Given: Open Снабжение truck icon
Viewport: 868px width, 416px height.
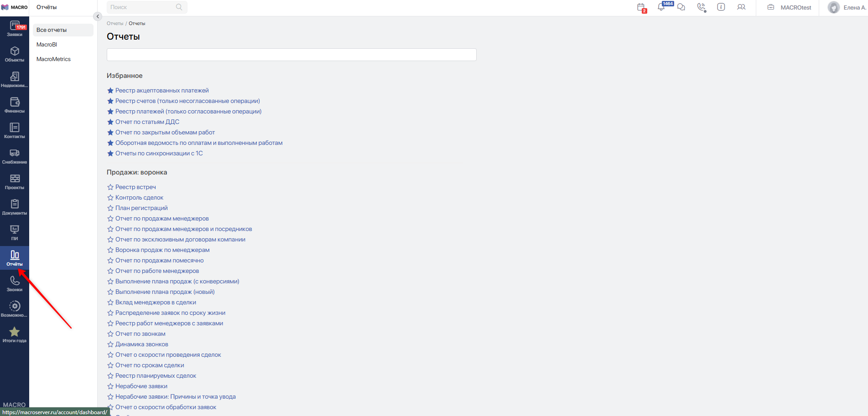Looking at the screenshot, I should (x=15, y=156).
